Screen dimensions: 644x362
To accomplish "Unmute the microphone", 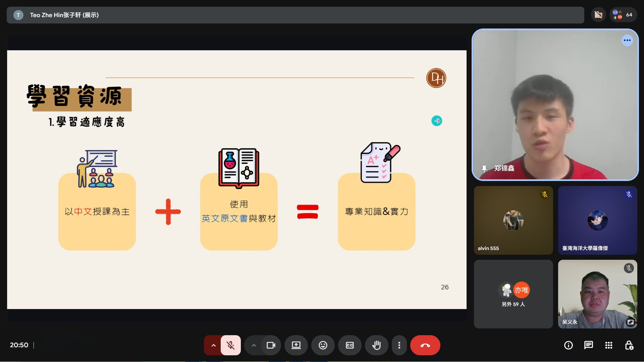I will (x=230, y=345).
